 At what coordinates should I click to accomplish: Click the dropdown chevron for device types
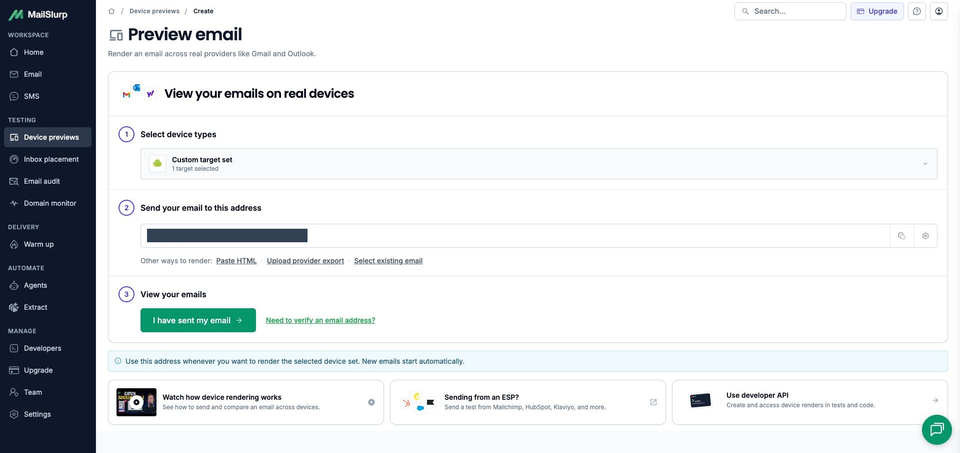pos(925,163)
